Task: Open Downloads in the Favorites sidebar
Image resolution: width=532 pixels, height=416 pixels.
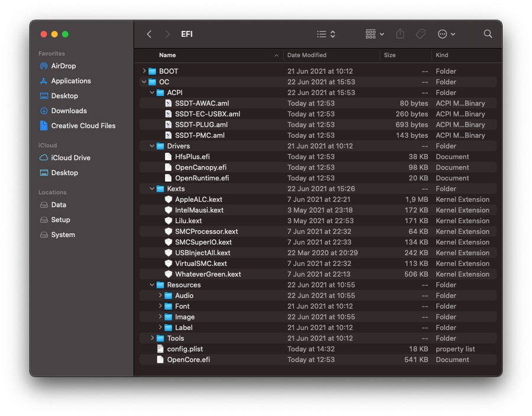Action: pos(69,111)
